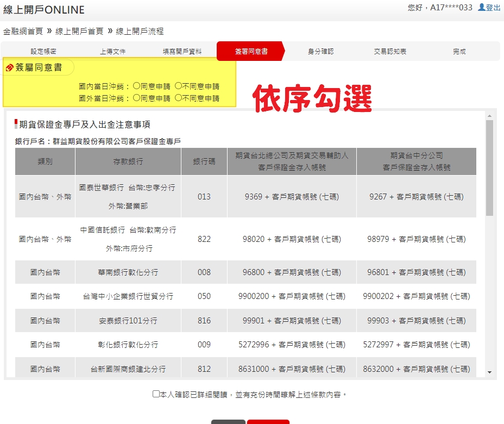Click the pen icon beside 簽屬同意書
Image resolution: width=504 pixels, height=424 pixels.
[9, 68]
